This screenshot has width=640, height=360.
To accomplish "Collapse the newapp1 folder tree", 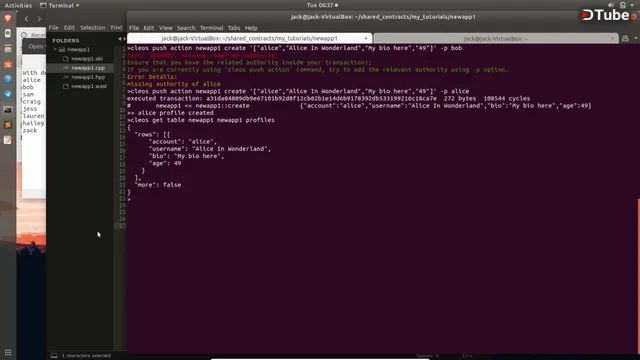I will [x=55, y=49].
